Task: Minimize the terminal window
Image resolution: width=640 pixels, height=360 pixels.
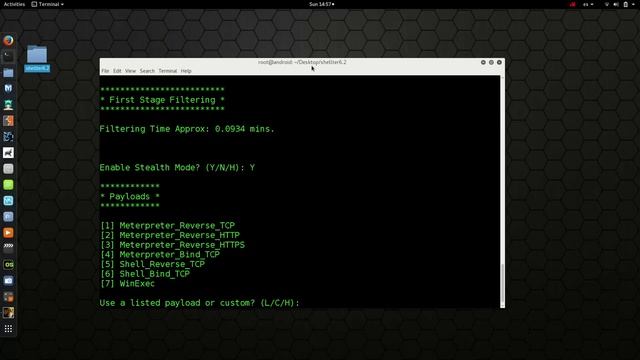Action: (x=483, y=62)
